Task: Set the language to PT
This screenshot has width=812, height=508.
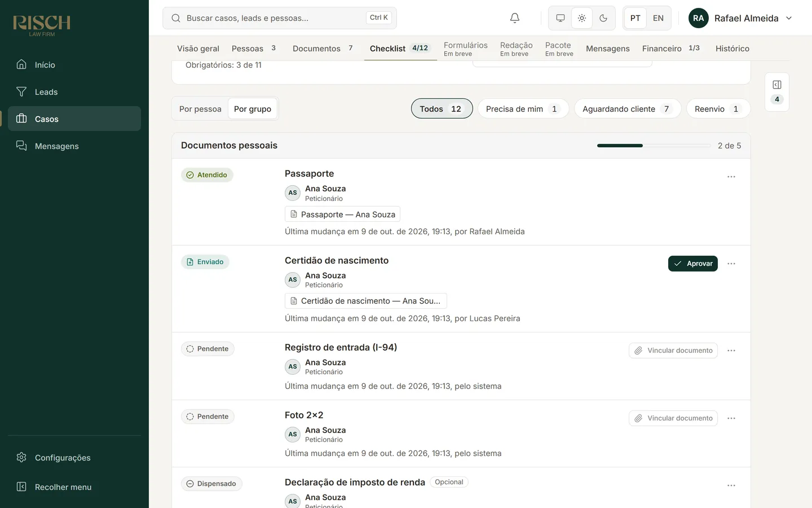Action: (635, 18)
